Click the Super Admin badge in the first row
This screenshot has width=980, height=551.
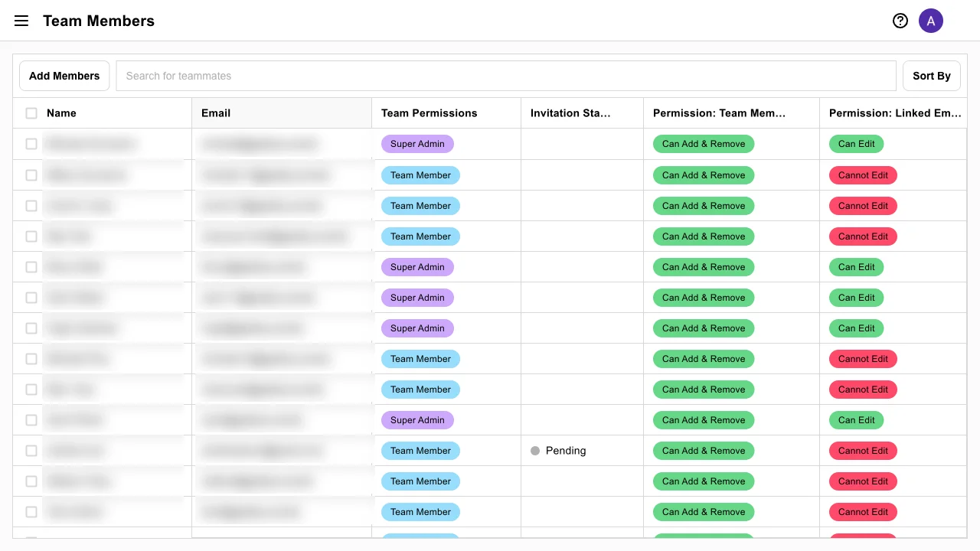coord(417,144)
